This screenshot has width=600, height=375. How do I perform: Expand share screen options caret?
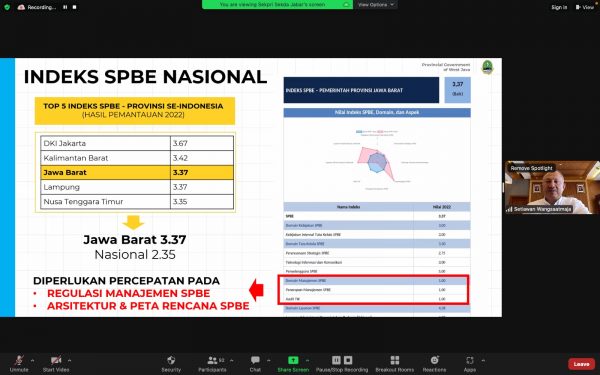click(x=307, y=360)
